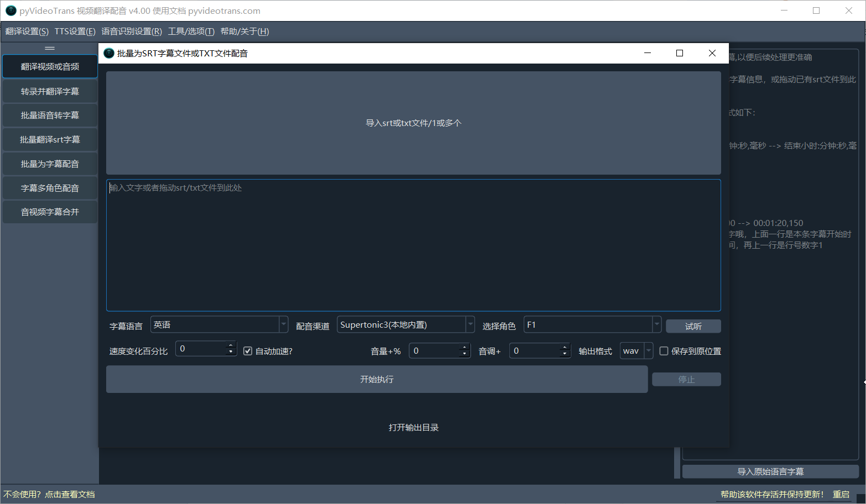Select the 字幕多角色配音 sidebar tab
This screenshot has height=504, width=866.
[x=50, y=188]
